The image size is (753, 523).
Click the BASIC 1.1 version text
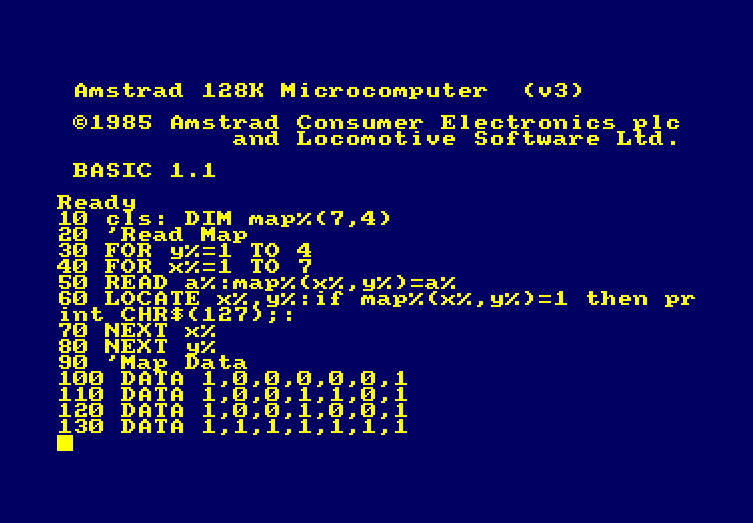(144, 170)
